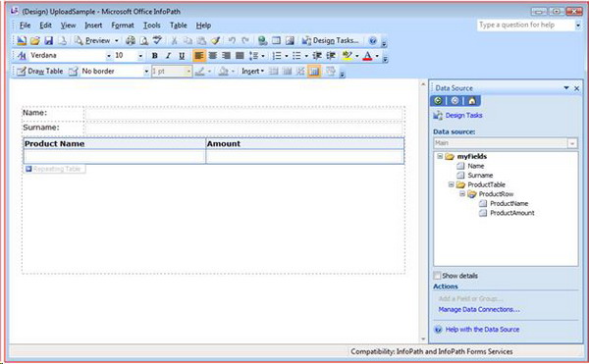The image size is (589, 364).
Task: Justify text using the toolbar icon
Action: click(240, 56)
